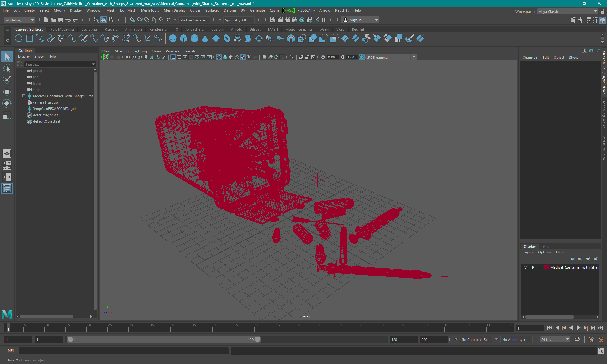Image resolution: width=607 pixels, height=364 pixels.
Task: Click the Outliner search field
Action: point(58,64)
